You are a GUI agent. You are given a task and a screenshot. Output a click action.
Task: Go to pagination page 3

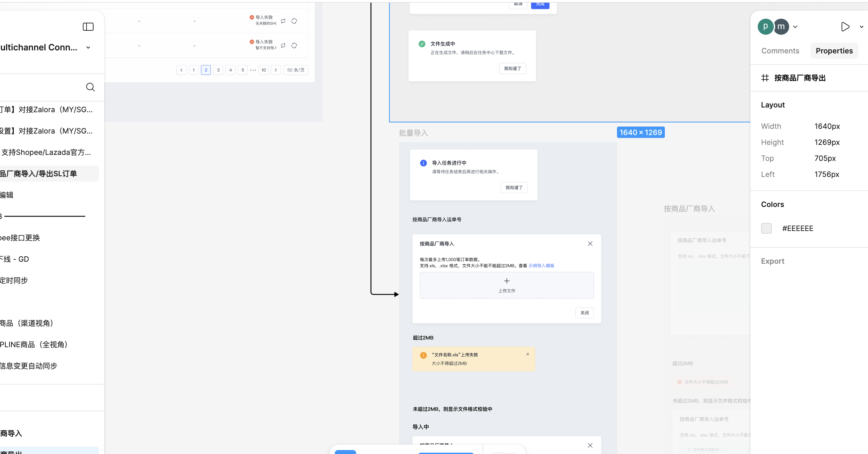218,70
